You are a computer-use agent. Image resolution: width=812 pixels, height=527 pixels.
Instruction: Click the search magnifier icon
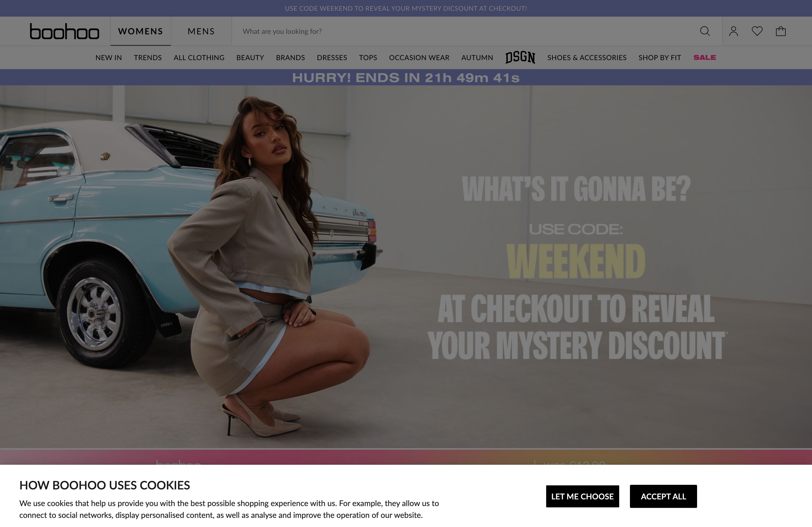(x=705, y=31)
